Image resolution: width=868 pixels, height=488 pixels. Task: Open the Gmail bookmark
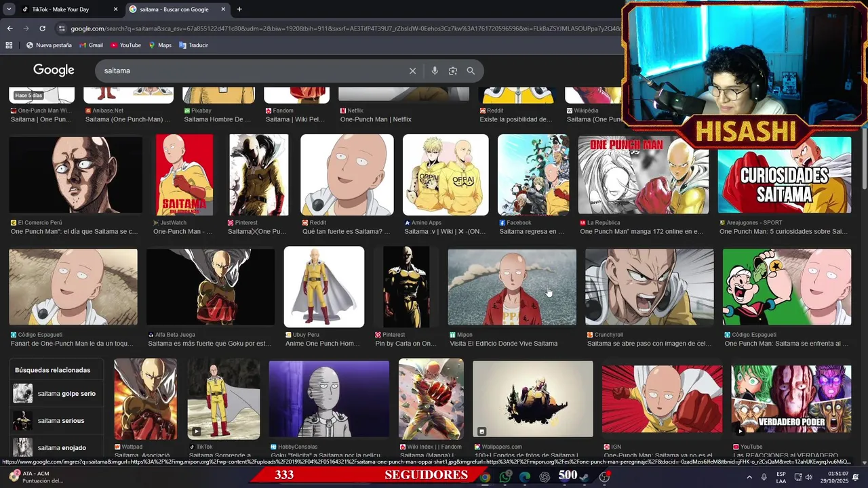click(91, 45)
